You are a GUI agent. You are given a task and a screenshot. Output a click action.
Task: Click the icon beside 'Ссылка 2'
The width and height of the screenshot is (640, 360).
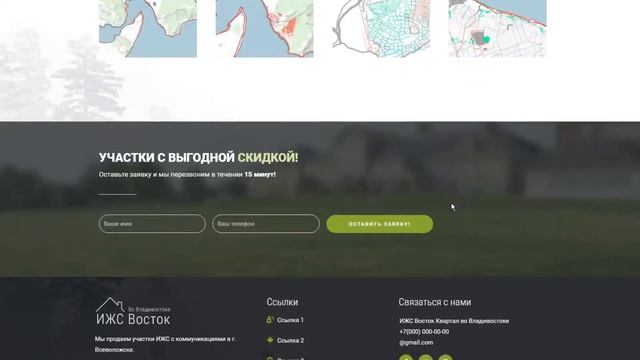(269, 340)
